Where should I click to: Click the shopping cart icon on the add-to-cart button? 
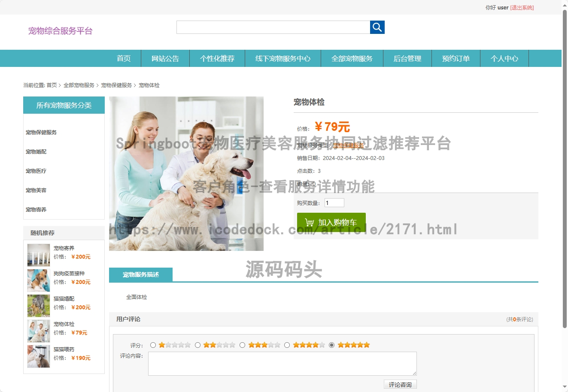coord(309,222)
